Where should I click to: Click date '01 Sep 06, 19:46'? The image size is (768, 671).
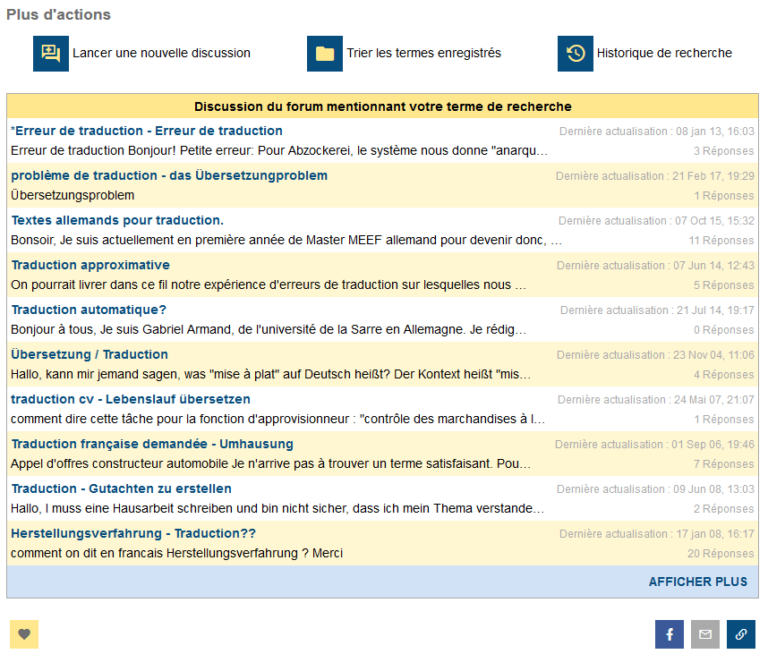pyautogui.click(x=713, y=444)
